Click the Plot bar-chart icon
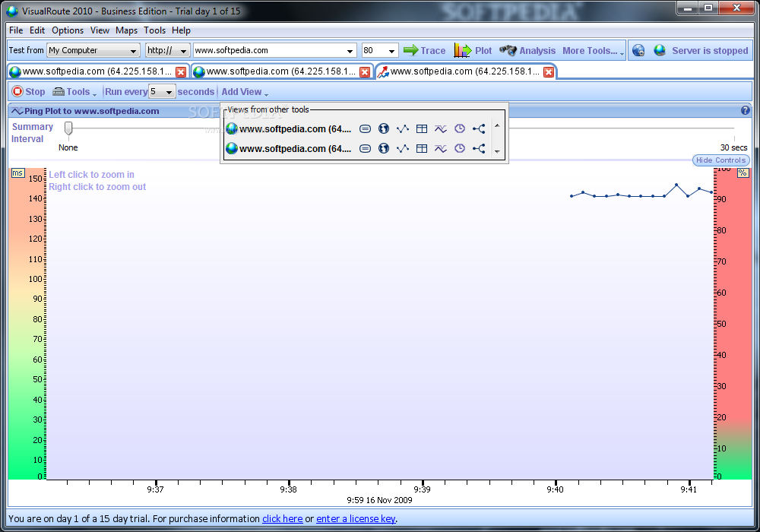Image resolution: width=760 pixels, height=532 pixels. pyautogui.click(x=462, y=50)
